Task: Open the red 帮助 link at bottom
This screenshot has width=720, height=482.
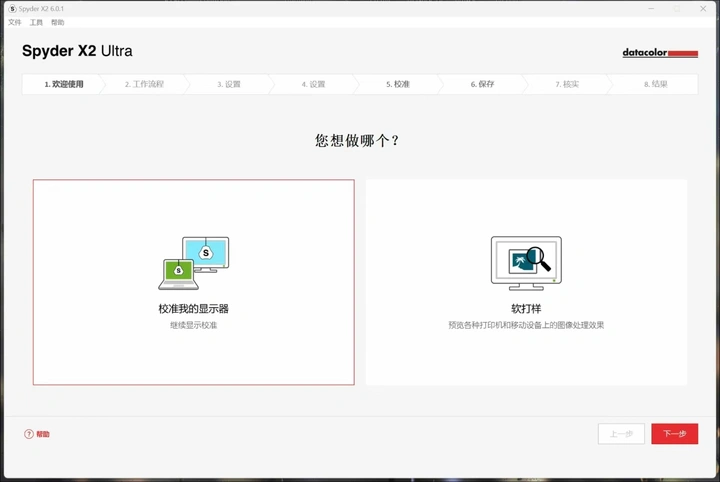Action: (43, 434)
